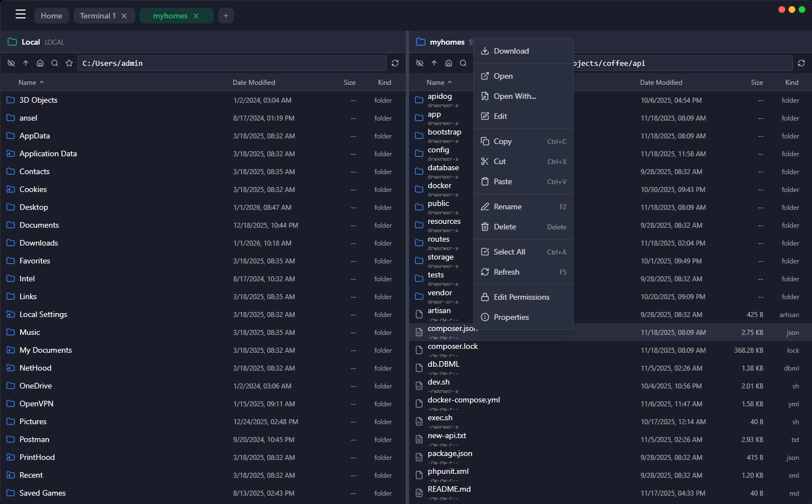Screen dimensions: 812x504
Task: Refresh the Local file listing
Action: [395, 63]
